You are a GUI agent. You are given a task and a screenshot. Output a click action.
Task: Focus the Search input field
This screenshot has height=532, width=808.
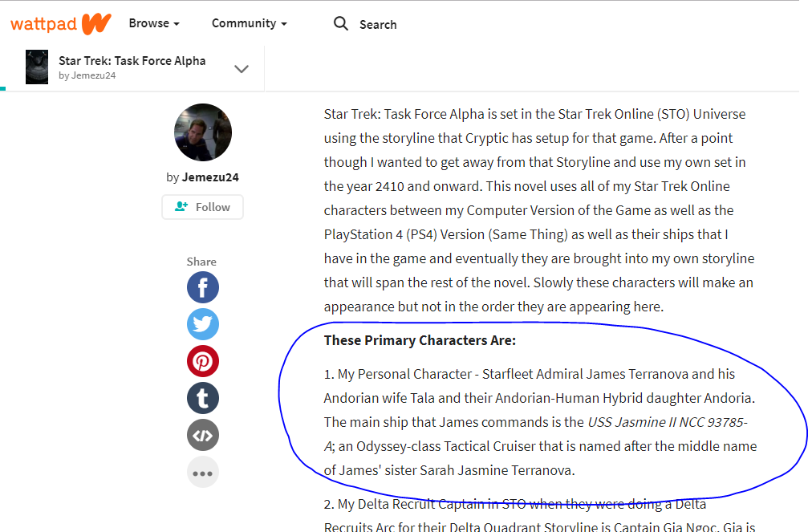378,25
